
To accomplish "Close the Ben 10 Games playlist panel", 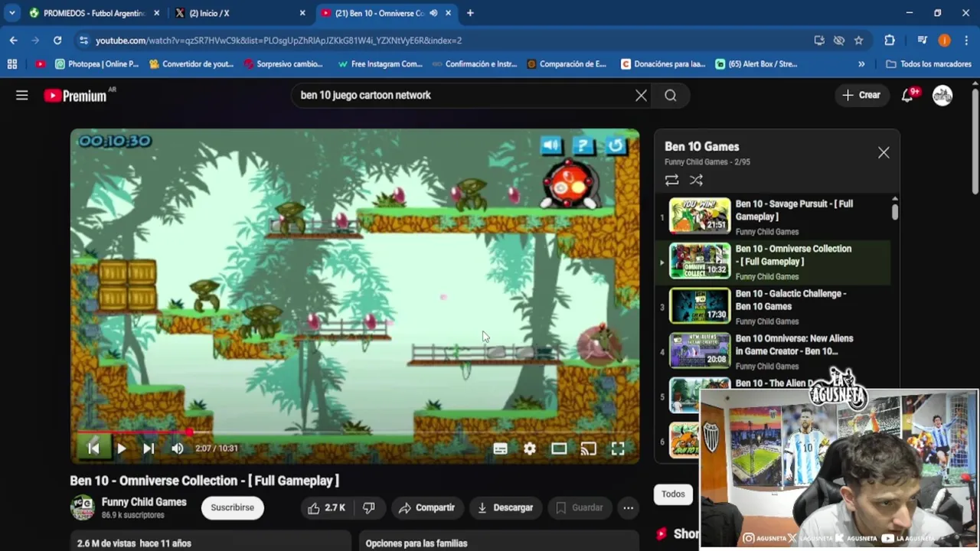I will click(884, 152).
